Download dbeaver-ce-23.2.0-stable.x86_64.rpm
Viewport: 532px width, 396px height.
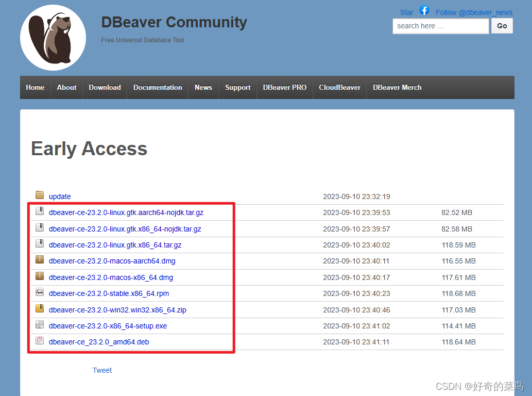coord(109,294)
